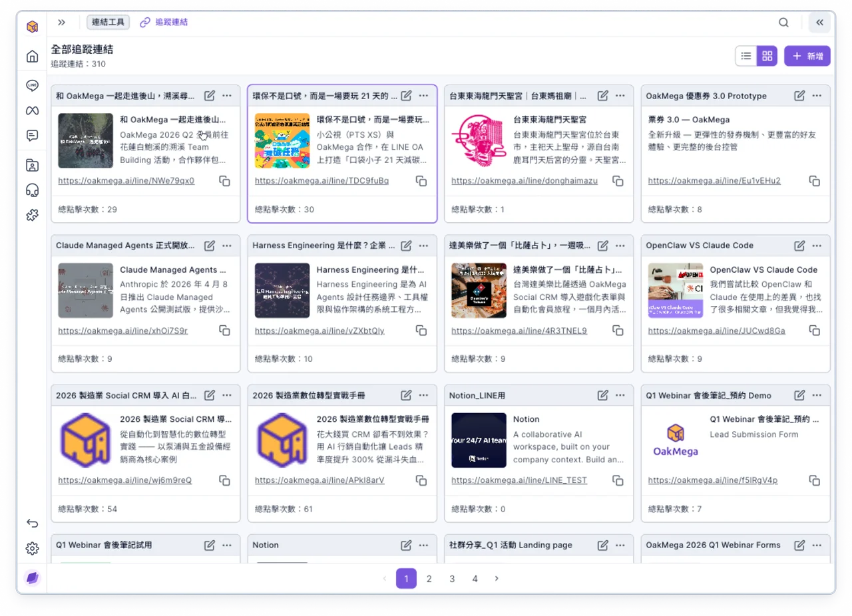Open link oakmega.ai/line/Eu1vEHu2
This screenshot has width=852, height=616.
(714, 181)
